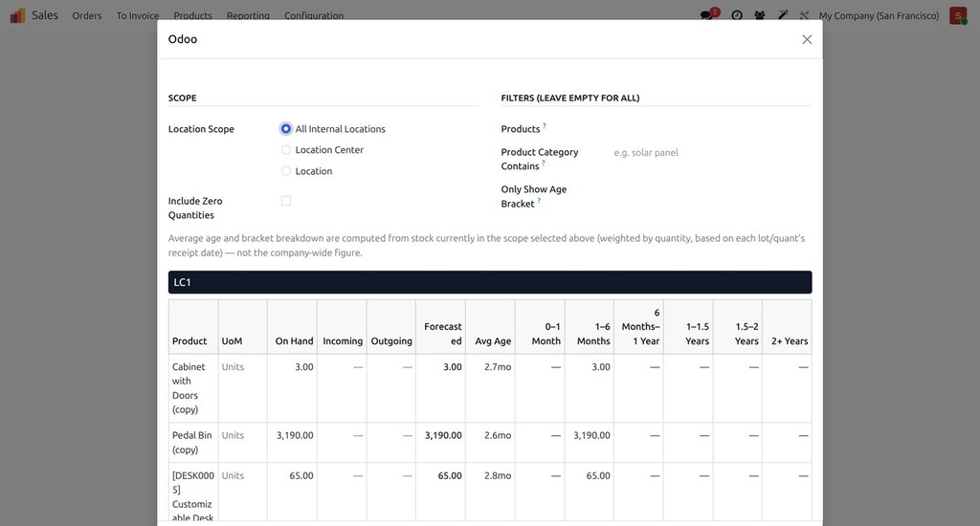The image size is (980, 526).
Task: Open the Odoo Sales app logo
Action: 17,15
